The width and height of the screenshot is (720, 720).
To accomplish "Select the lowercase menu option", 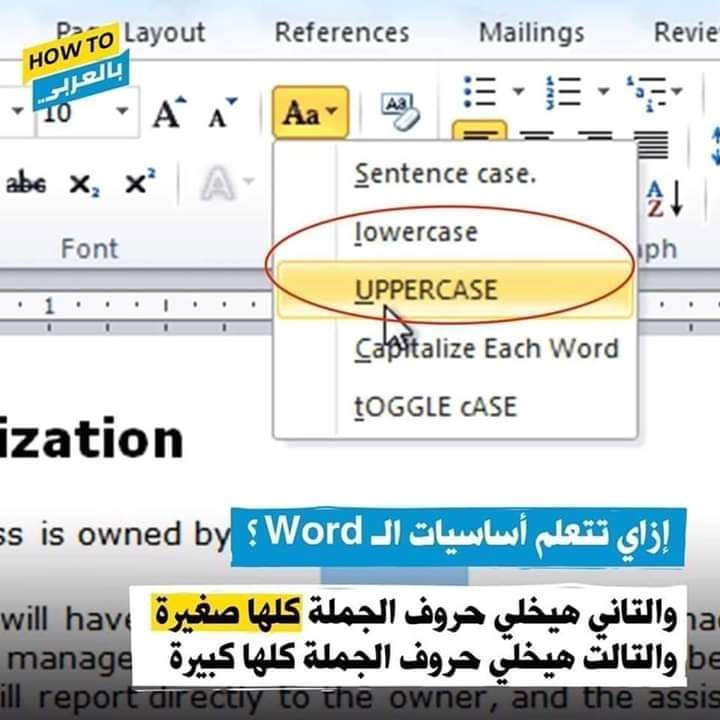I will [416, 232].
